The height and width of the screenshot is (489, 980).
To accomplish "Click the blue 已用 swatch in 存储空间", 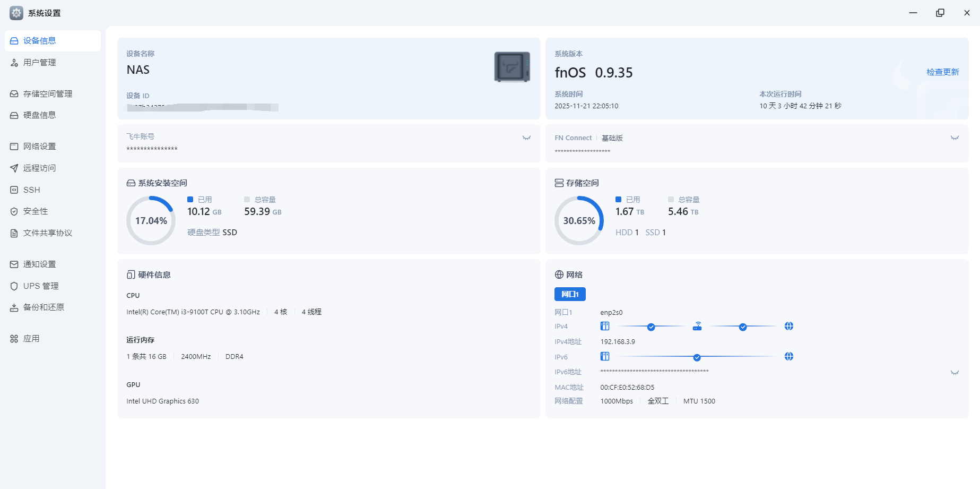I will click(618, 200).
